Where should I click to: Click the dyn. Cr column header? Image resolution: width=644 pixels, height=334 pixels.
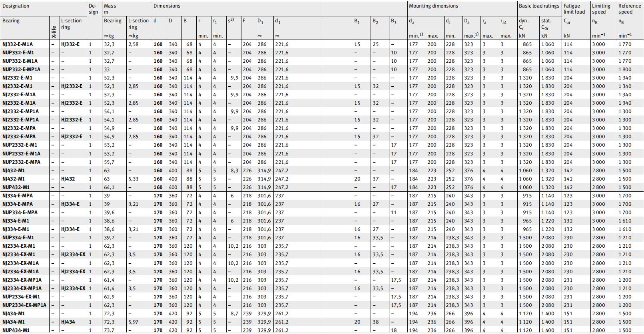[524, 24]
